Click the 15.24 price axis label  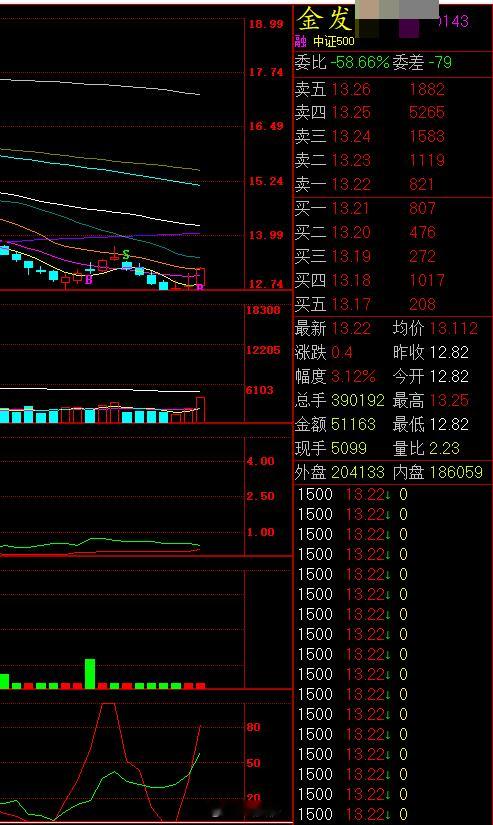[x=266, y=182]
